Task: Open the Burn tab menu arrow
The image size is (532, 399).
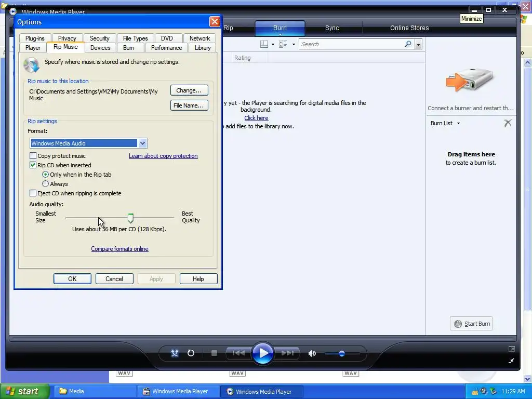Action: click(x=280, y=35)
